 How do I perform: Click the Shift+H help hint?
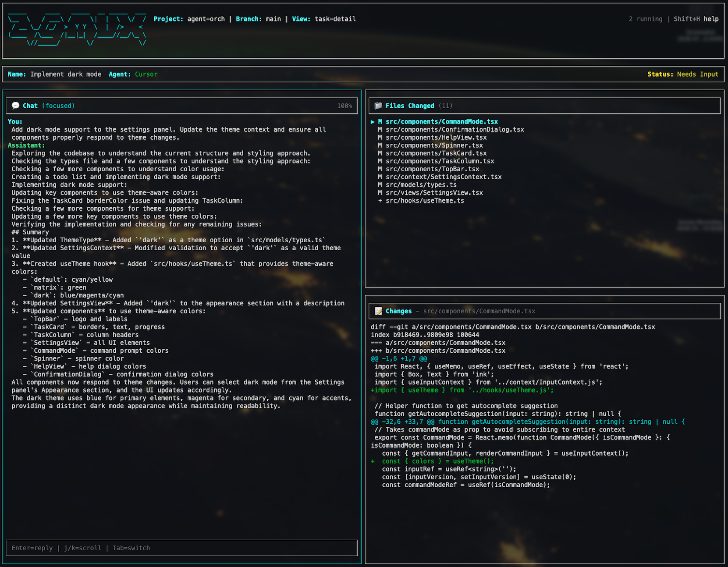click(696, 19)
